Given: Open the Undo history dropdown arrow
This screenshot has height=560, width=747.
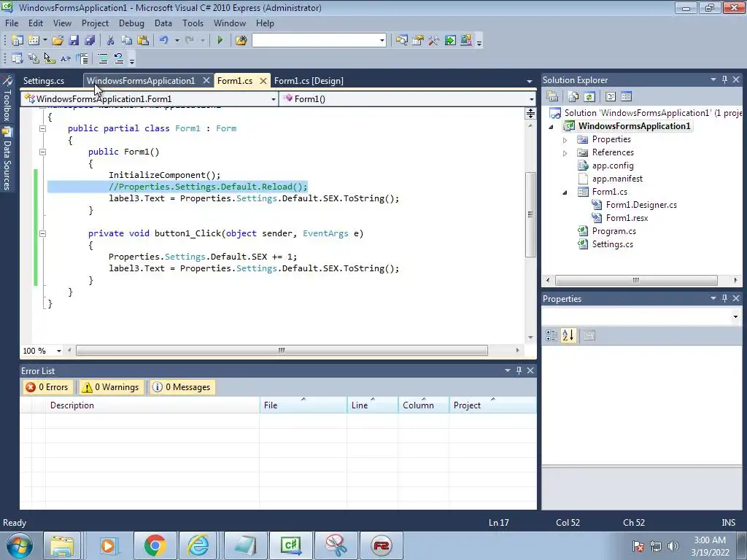Looking at the screenshot, I should point(177,41).
